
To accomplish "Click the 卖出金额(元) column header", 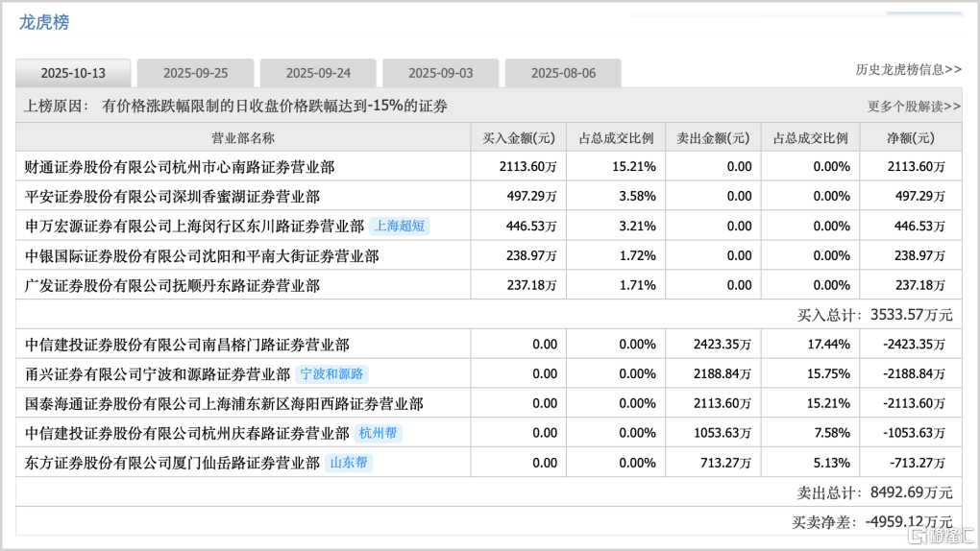I will [x=712, y=137].
